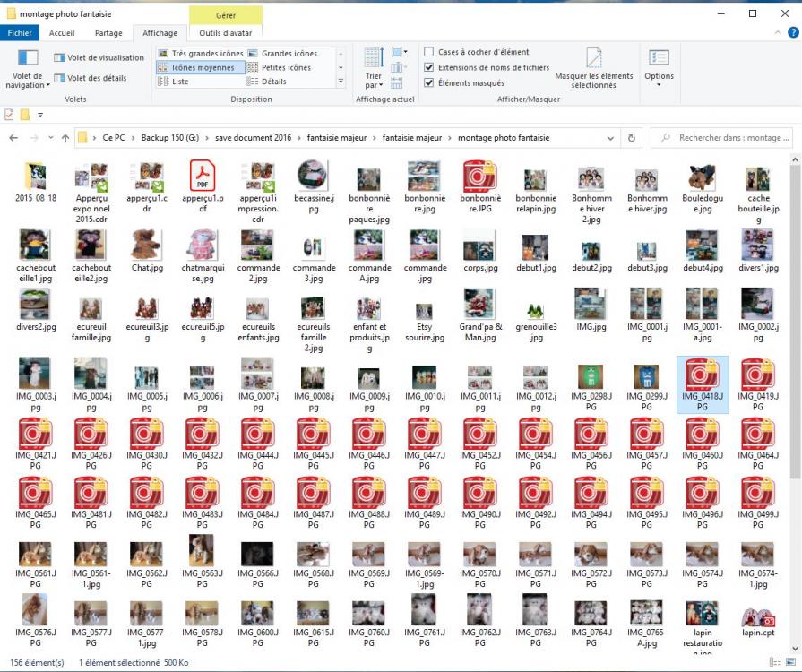802x672 pixels.
Task: Expand the layout gallery more arrow
Action: click(x=341, y=82)
